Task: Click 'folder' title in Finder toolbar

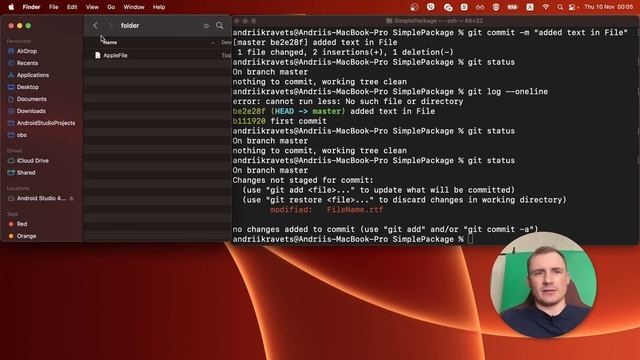Action: pyautogui.click(x=130, y=25)
